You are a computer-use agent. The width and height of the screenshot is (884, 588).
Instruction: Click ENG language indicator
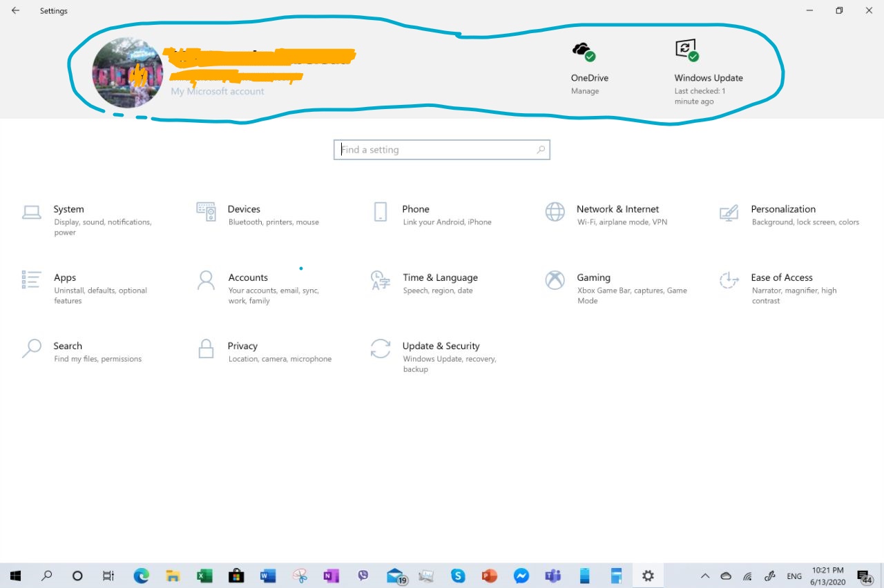794,576
